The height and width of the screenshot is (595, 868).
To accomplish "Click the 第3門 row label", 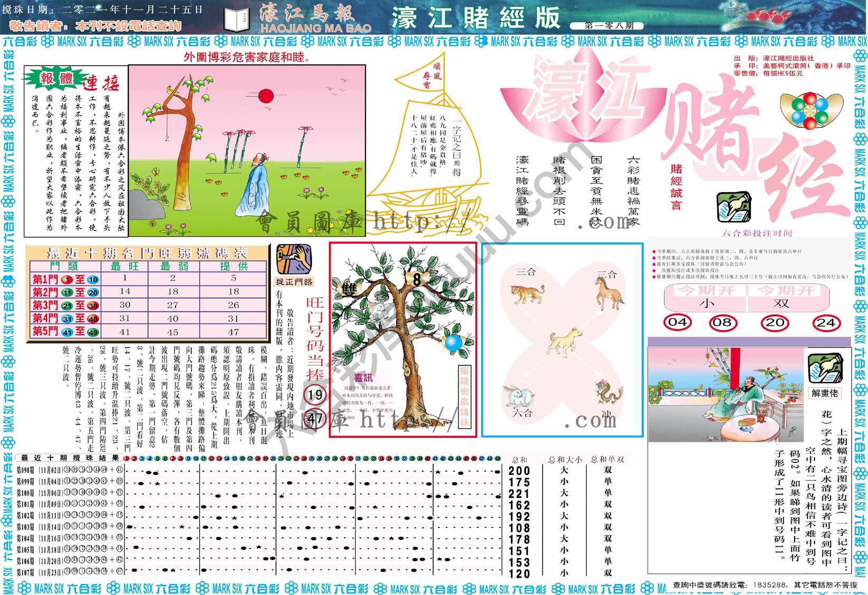I will point(66,305).
